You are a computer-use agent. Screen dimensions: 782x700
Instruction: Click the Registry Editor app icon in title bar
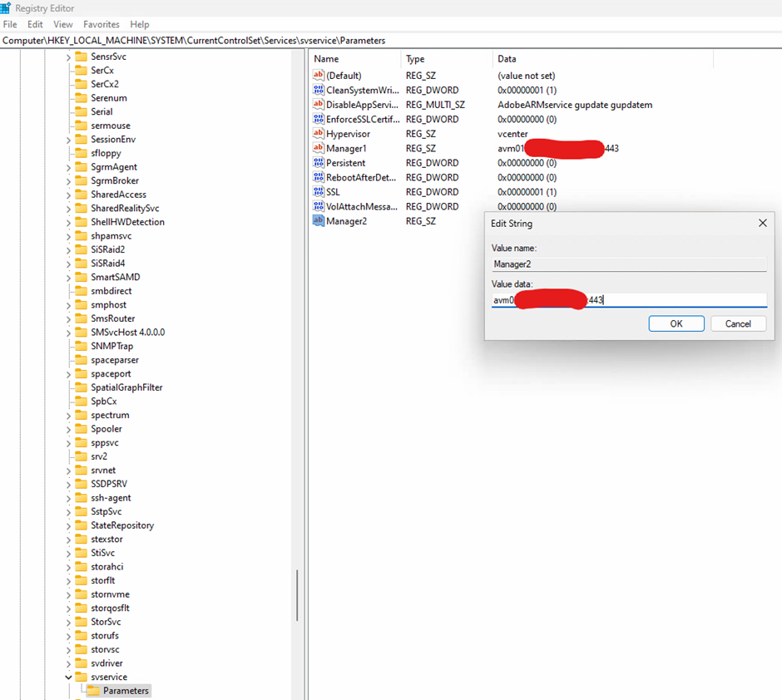point(7,8)
